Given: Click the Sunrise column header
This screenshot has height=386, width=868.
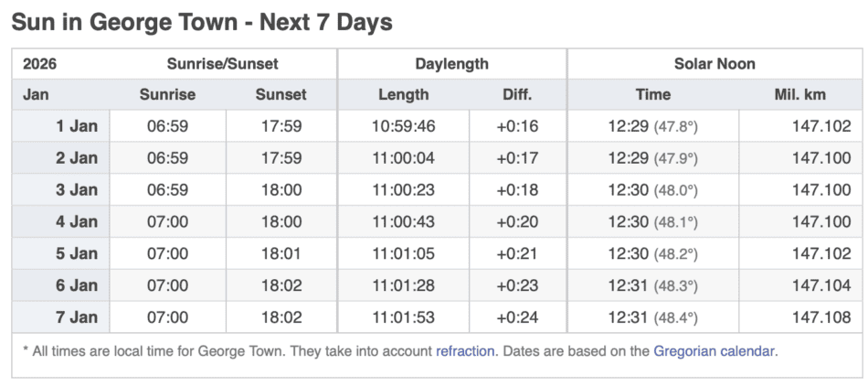Looking at the screenshot, I should [x=168, y=94].
